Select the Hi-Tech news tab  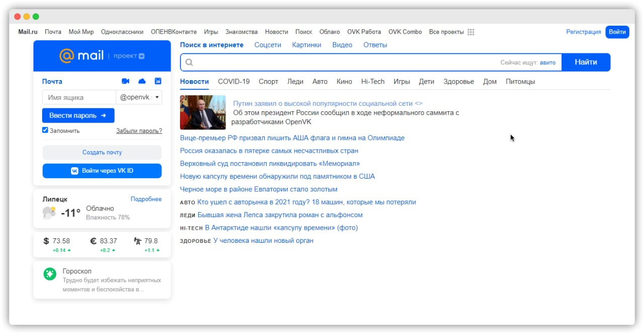372,82
